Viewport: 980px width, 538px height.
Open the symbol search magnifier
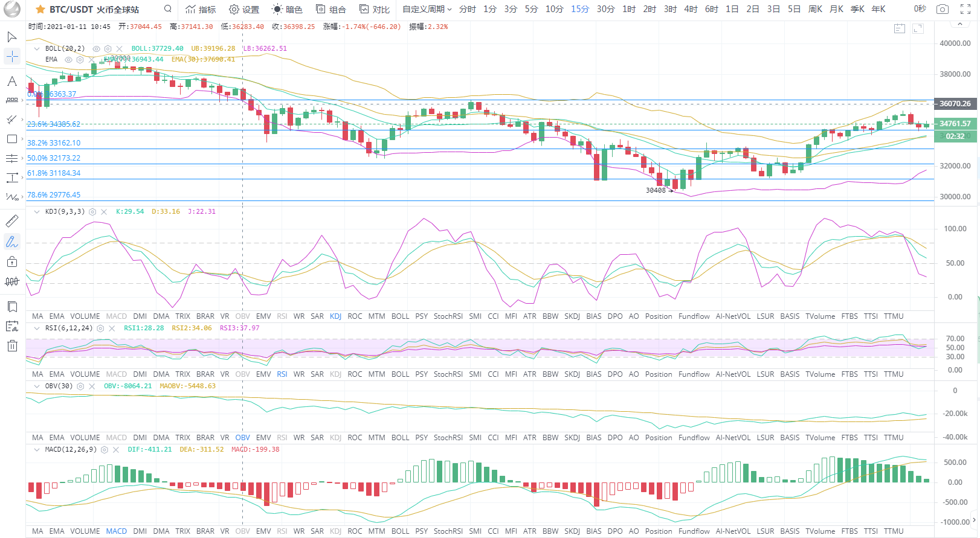coord(168,9)
